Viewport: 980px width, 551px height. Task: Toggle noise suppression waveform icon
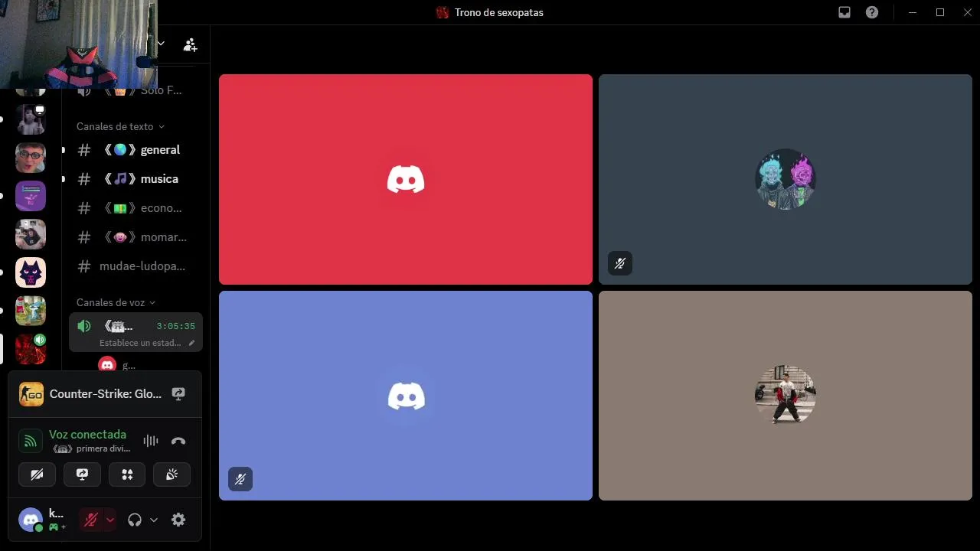(x=151, y=441)
